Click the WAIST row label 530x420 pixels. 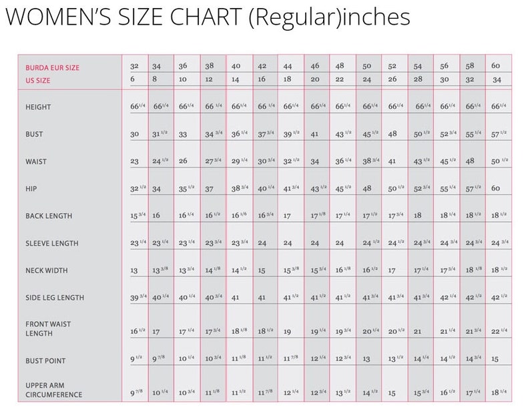tap(36, 162)
